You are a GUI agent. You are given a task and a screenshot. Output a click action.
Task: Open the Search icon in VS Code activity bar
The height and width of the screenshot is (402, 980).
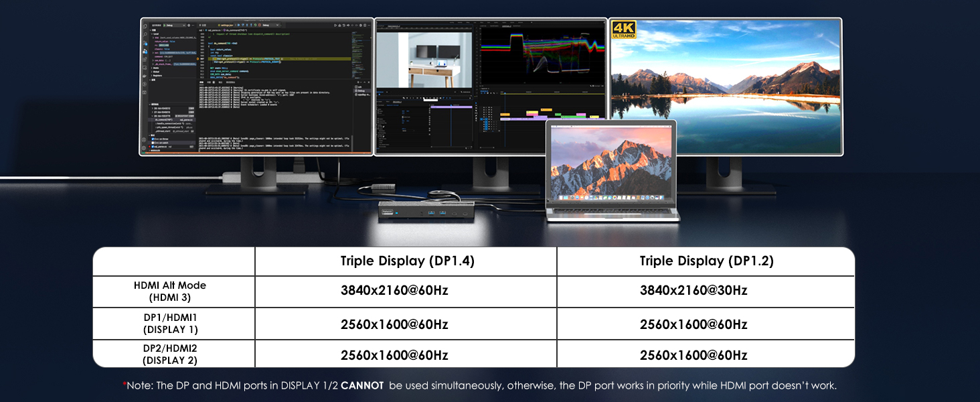145,36
